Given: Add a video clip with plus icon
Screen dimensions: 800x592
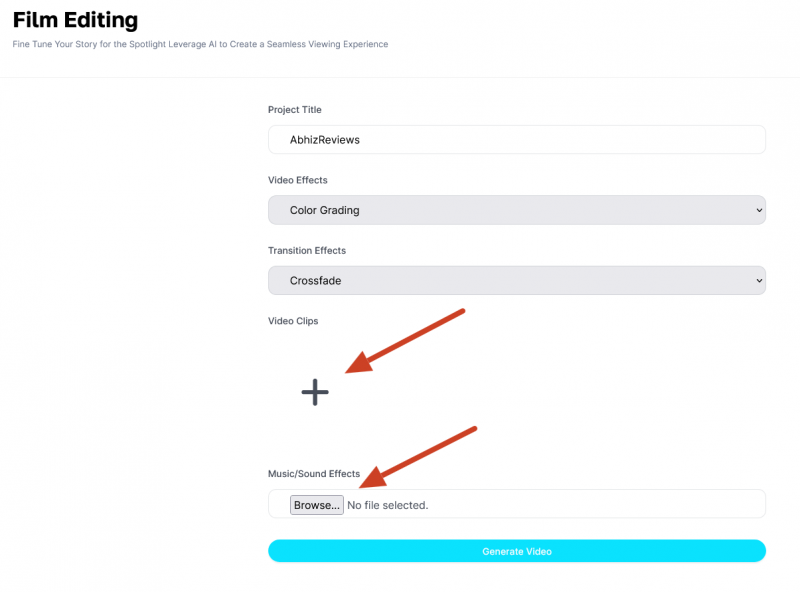Looking at the screenshot, I should [x=315, y=392].
